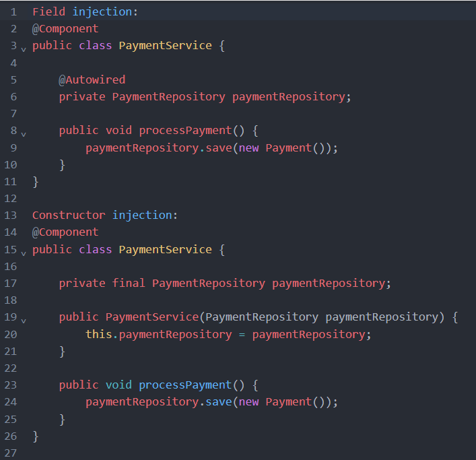Click 'Payment' constructor call on line 9
The width and height of the screenshot is (476, 460).
288,148
